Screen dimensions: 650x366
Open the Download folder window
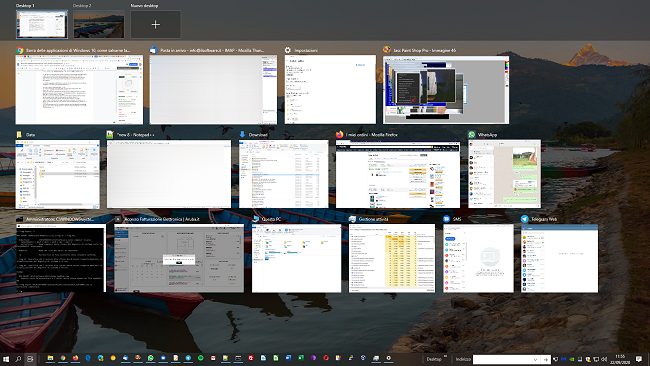(x=284, y=174)
